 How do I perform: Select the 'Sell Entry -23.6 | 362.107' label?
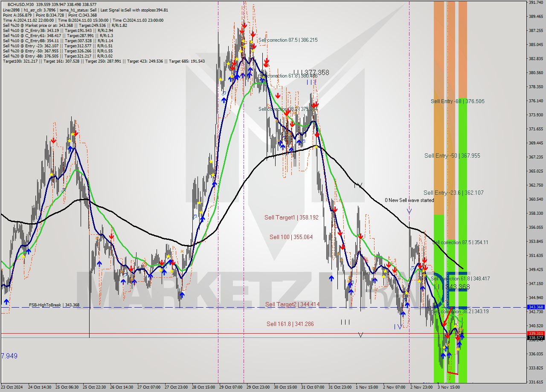point(453,193)
